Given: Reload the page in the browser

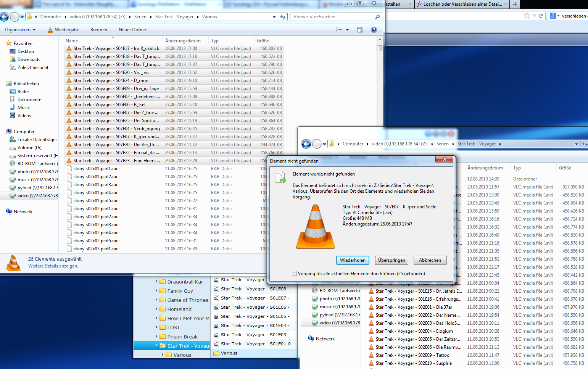Looking at the screenshot, I should pos(541,16).
